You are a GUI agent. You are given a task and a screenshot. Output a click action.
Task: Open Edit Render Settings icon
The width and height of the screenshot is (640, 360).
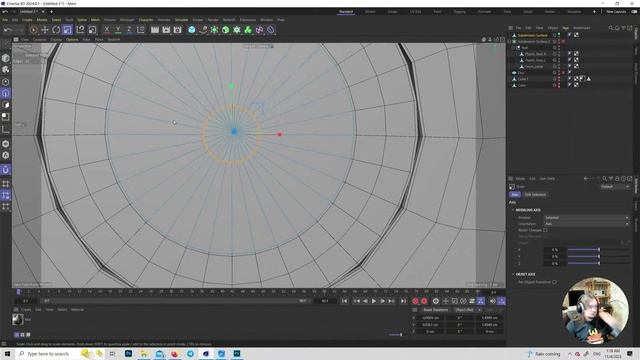[178, 30]
